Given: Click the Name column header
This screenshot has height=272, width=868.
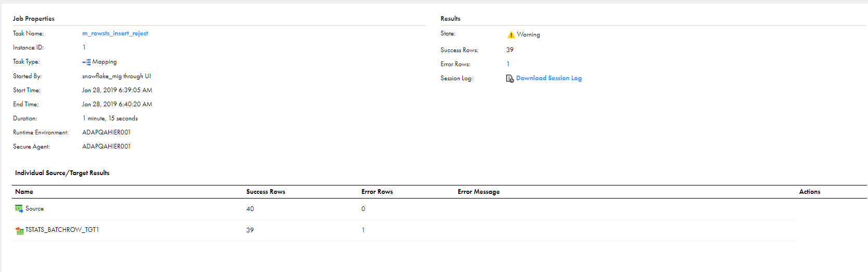Looking at the screenshot, I should pyautogui.click(x=24, y=192).
